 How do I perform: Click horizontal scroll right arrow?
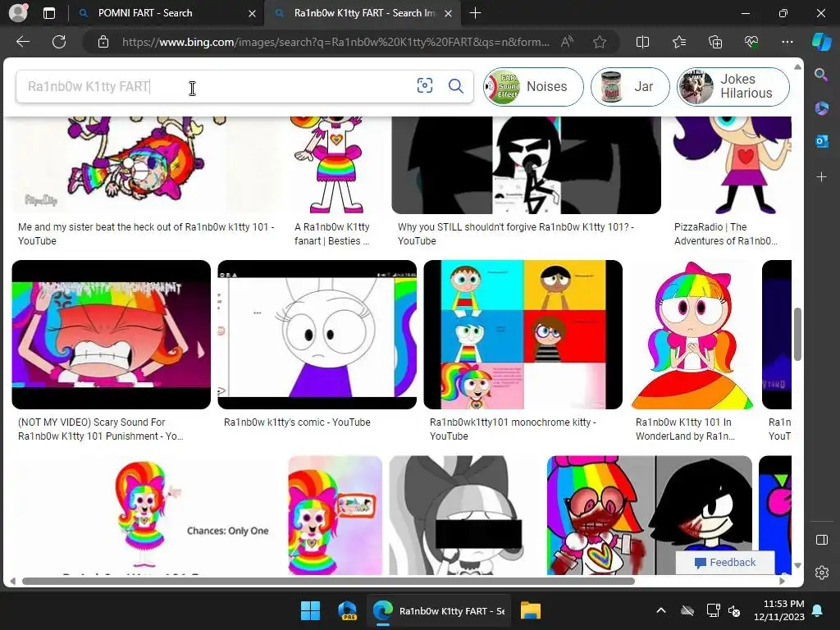(783, 581)
